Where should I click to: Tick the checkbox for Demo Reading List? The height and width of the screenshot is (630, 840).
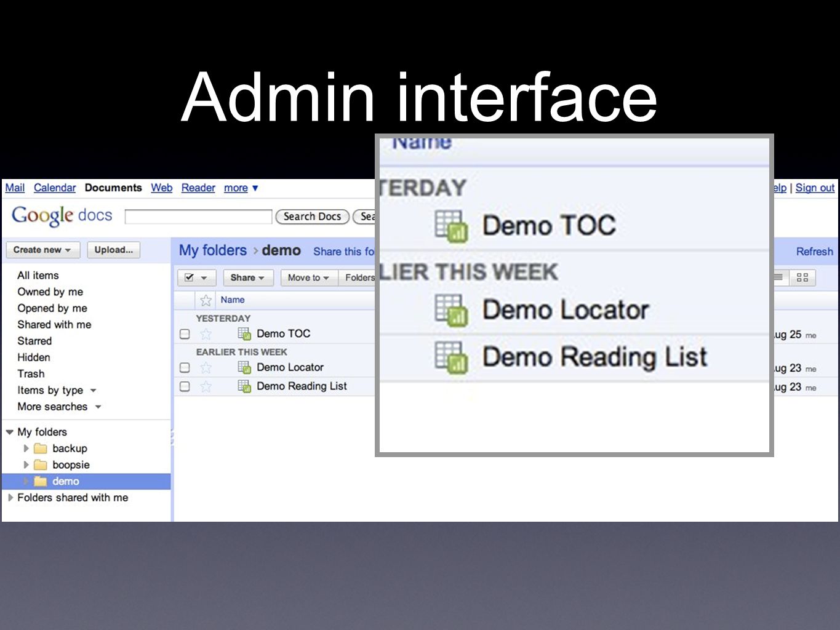[x=185, y=386]
